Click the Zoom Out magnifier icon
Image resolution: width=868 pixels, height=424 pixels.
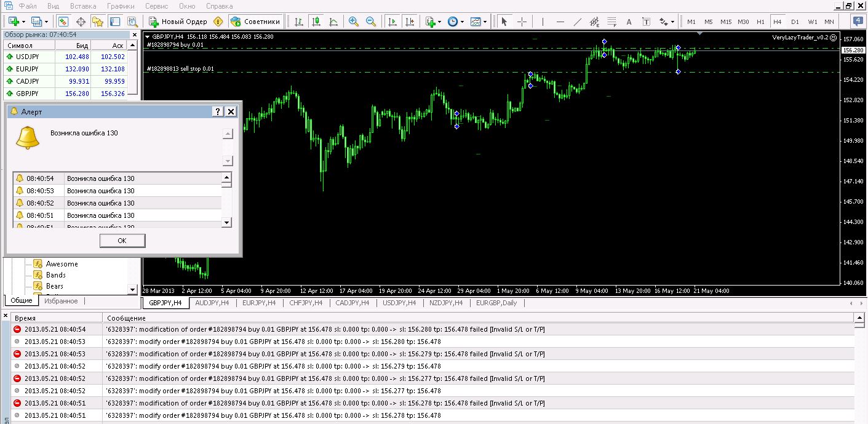coord(371,22)
